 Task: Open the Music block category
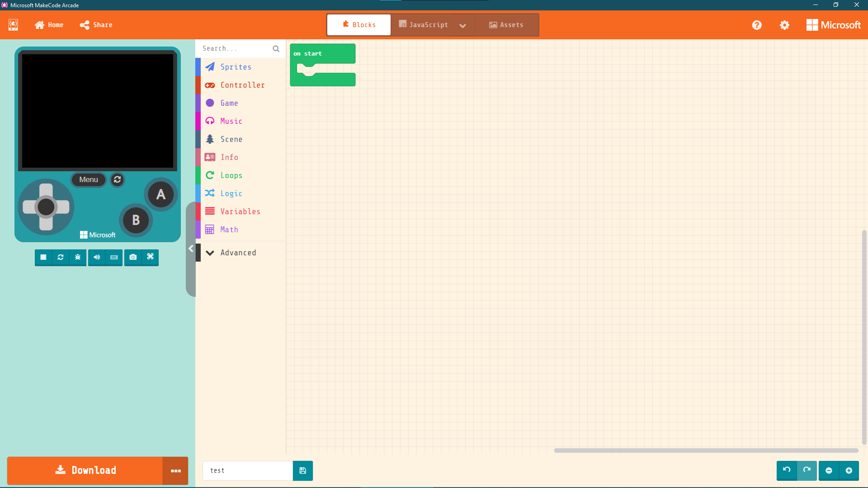coord(241,121)
